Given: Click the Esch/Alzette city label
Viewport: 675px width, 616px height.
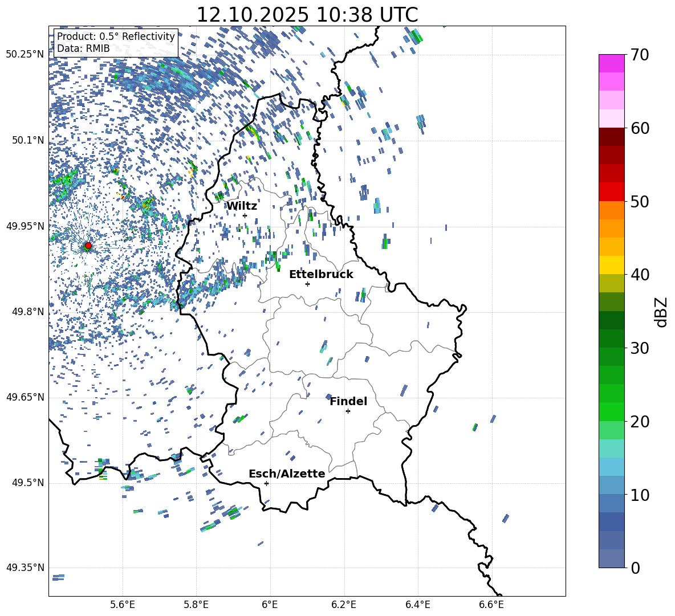Looking at the screenshot, I should pos(287,474).
